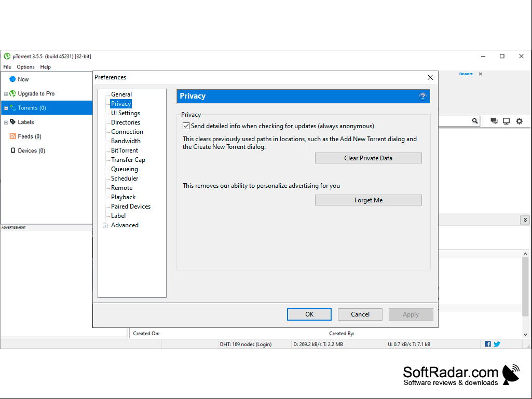Open Directories preferences page
532x399 pixels.
(x=126, y=122)
